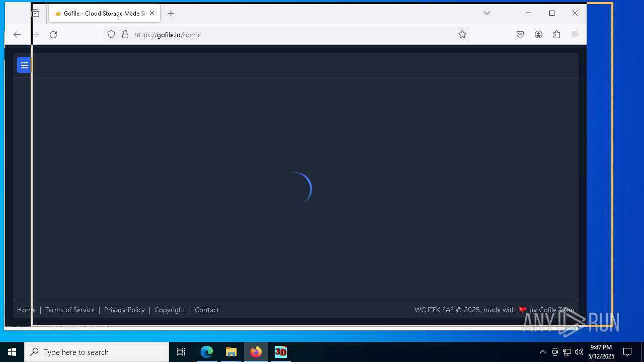The height and width of the screenshot is (362, 644).
Task: Open the notifications action center
Action: 627,352
